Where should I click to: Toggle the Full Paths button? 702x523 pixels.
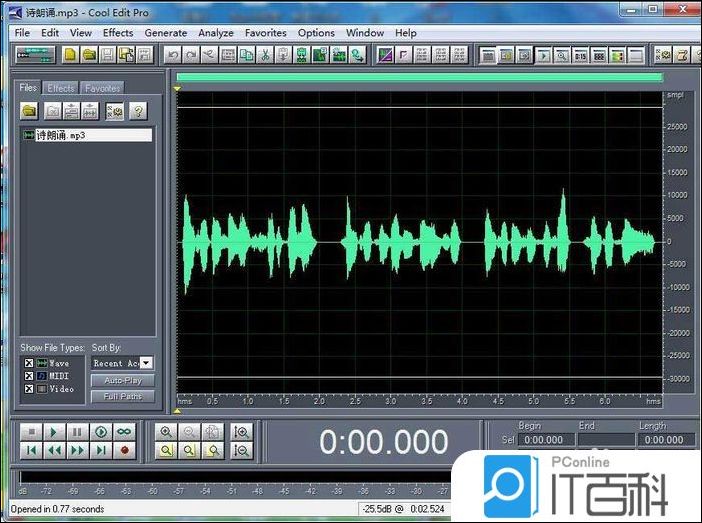click(123, 396)
